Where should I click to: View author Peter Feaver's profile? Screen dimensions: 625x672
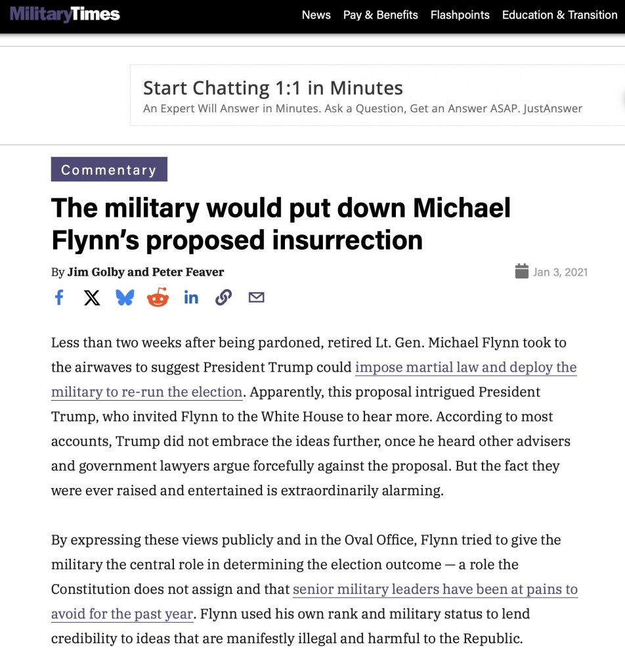pyautogui.click(x=188, y=272)
